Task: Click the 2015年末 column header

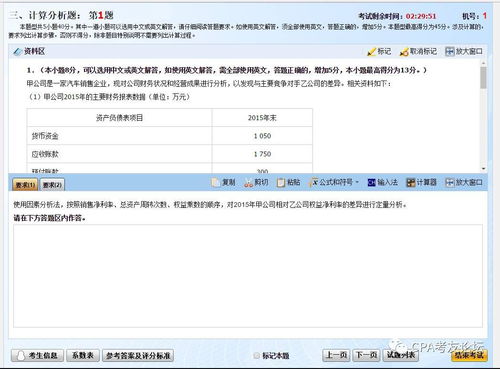Action: (x=262, y=118)
